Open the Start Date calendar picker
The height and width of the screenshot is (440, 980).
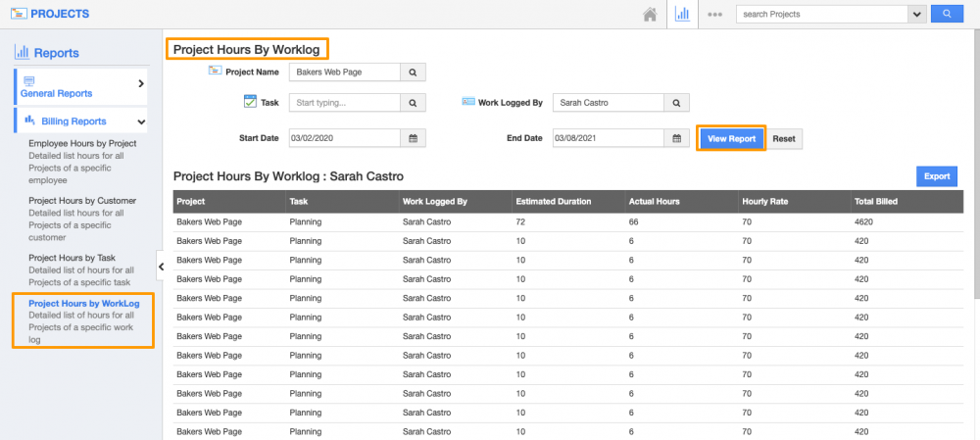point(413,138)
